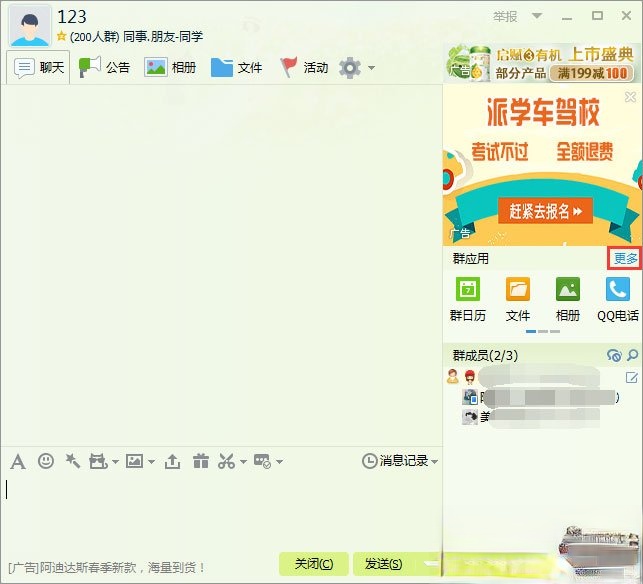Click the group avatar picture
The width and height of the screenshot is (643, 584).
coord(30,26)
